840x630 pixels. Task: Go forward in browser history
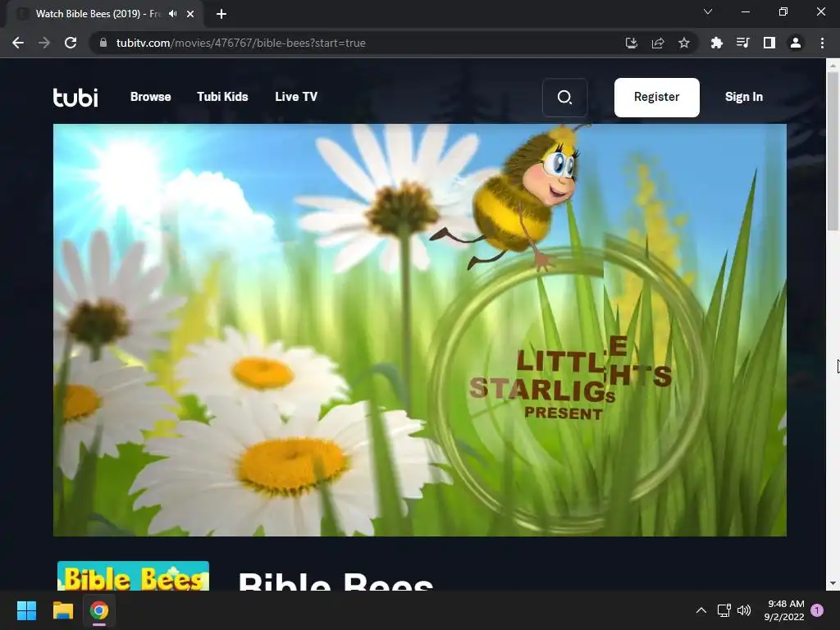pos(44,43)
